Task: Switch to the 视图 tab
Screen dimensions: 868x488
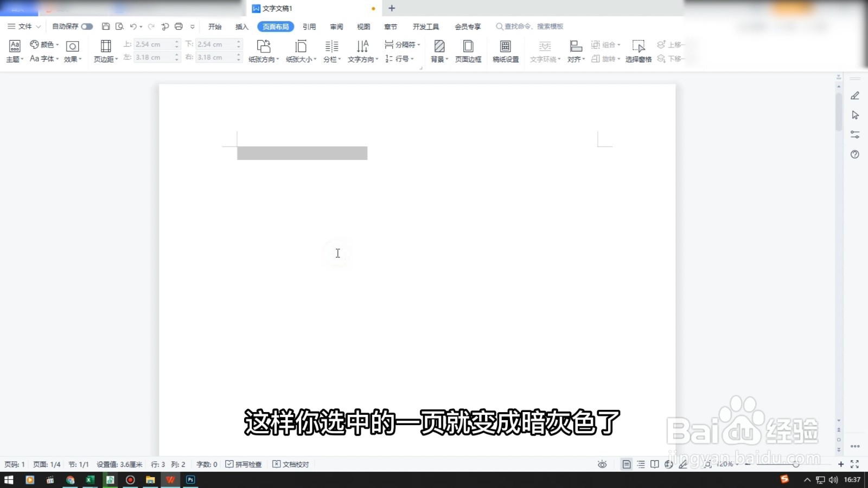Action: [363, 27]
